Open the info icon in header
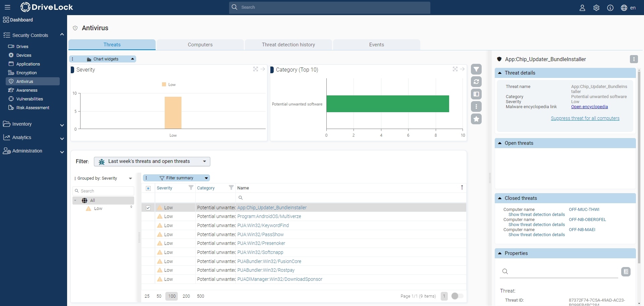This screenshot has width=644, height=306. [x=610, y=8]
